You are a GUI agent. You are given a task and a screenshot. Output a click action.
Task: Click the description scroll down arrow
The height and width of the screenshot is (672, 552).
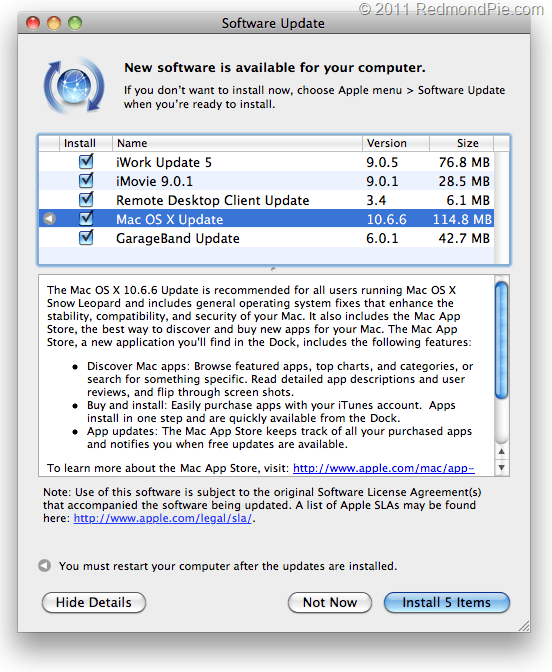[x=501, y=467]
